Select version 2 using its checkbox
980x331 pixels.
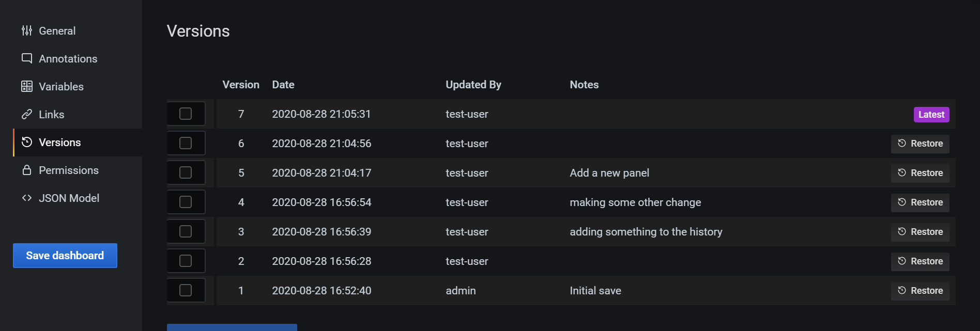(186, 261)
